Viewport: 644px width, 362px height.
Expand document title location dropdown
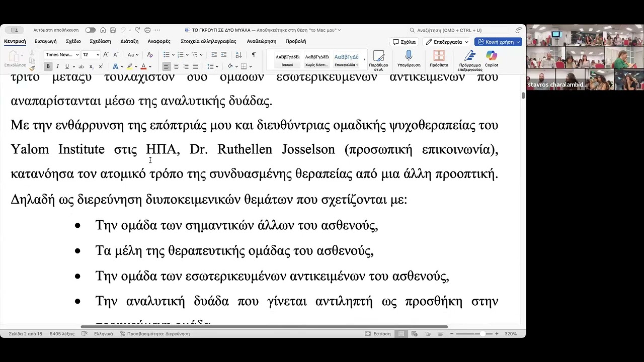click(340, 30)
